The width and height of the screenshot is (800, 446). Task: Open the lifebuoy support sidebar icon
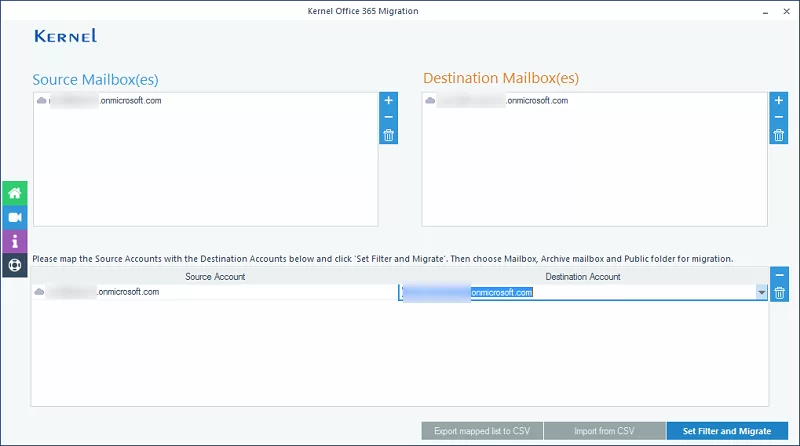[x=15, y=265]
